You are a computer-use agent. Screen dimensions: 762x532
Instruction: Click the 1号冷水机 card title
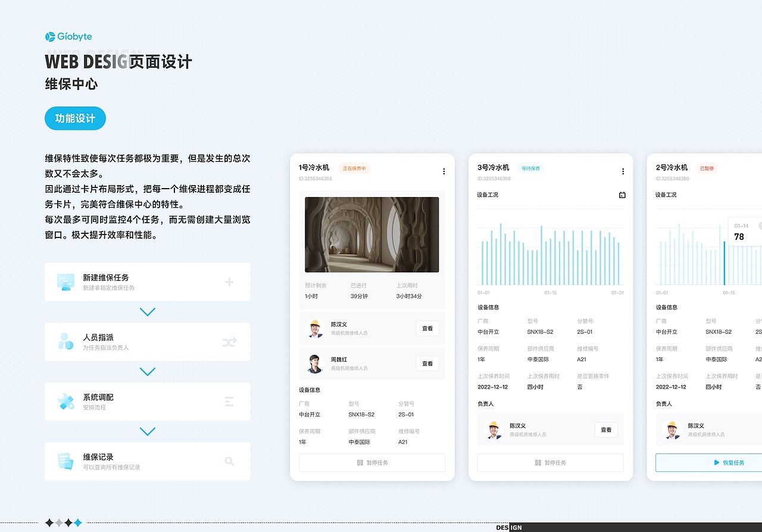click(x=314, y=168)
